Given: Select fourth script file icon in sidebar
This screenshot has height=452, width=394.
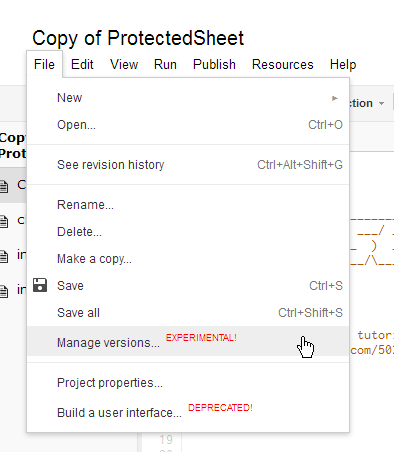Looking at the screenshot, I should [4, 291].
